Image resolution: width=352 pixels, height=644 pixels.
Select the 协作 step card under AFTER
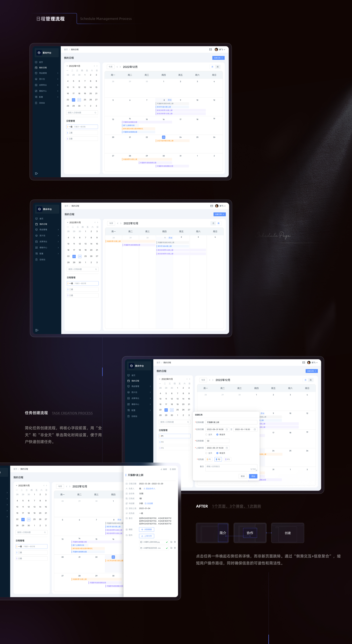250,533
